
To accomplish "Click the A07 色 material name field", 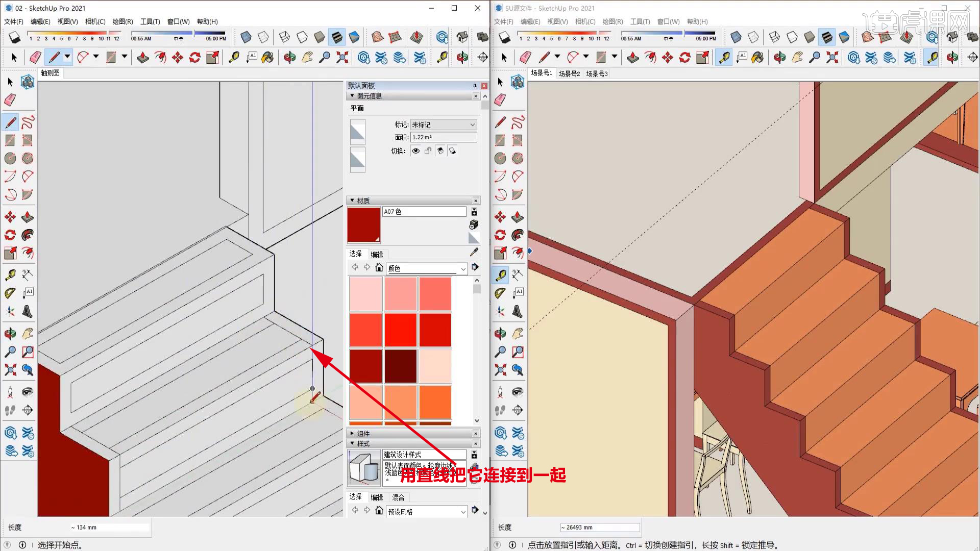I will [x=424, y=212].
